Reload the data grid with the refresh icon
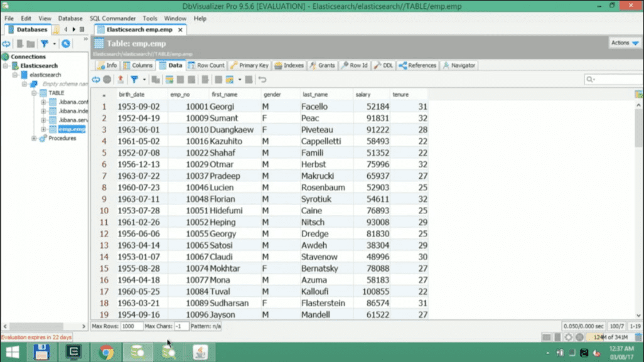 tap(95, 80)
